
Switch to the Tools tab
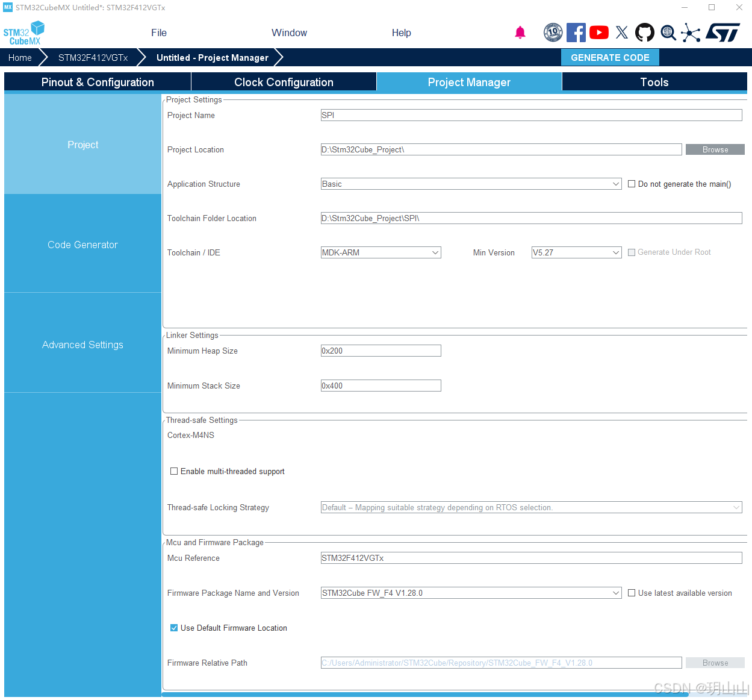[x=654, y=82]
